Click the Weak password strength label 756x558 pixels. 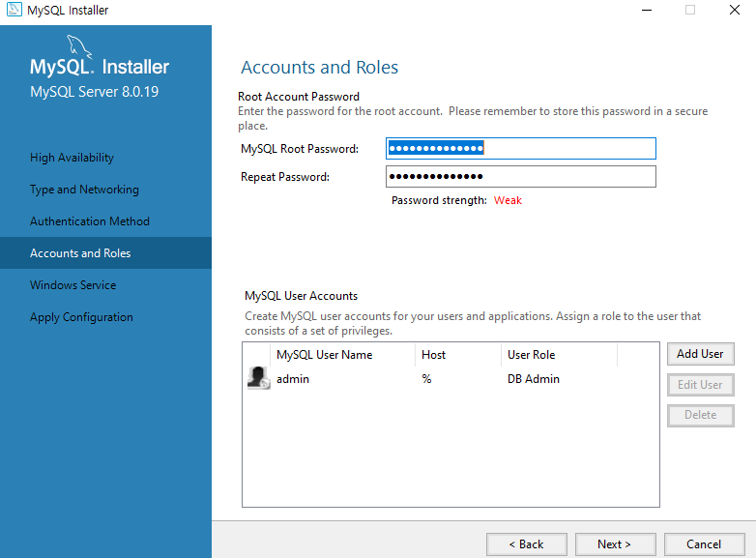pyautogui.click(x=508, y=200)
